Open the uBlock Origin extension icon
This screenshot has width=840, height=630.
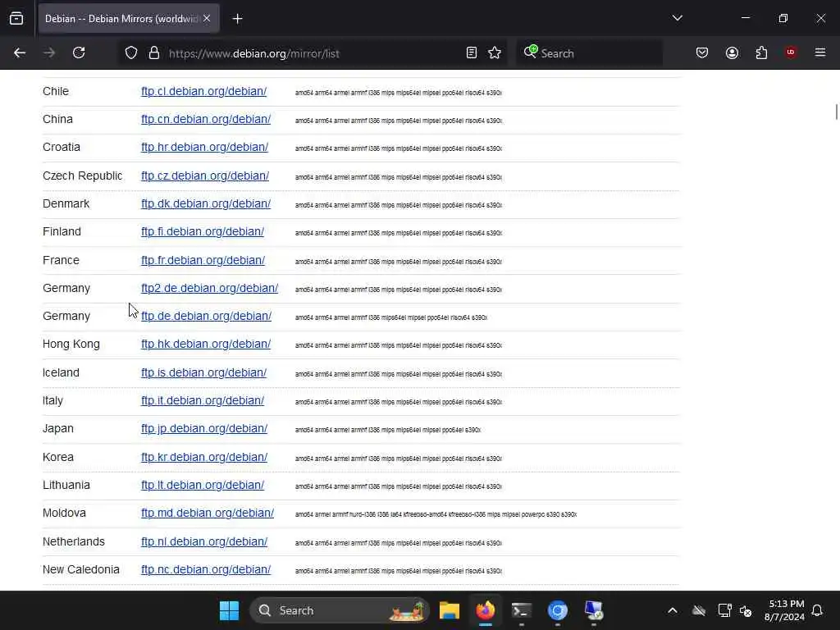click(791, 52)
